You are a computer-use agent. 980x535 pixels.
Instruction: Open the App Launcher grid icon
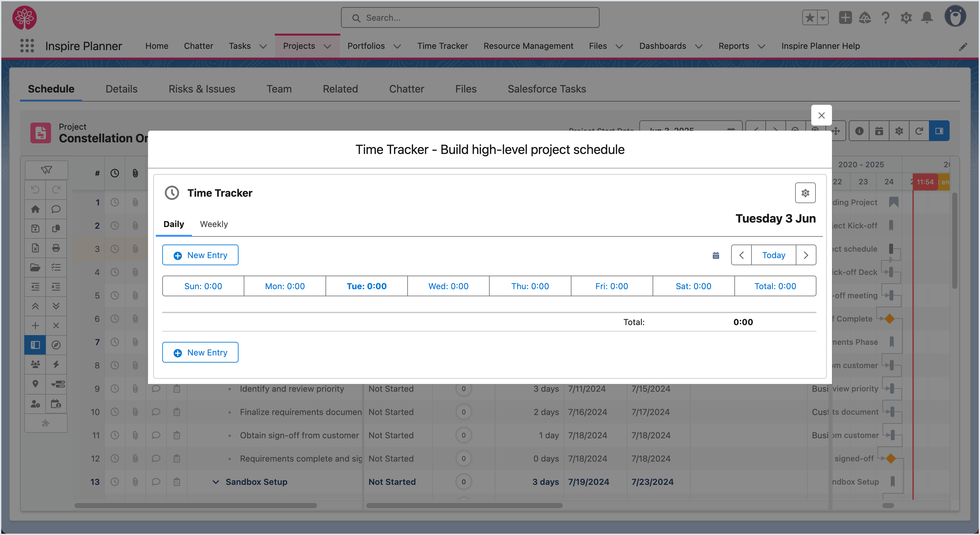point(27,46)
